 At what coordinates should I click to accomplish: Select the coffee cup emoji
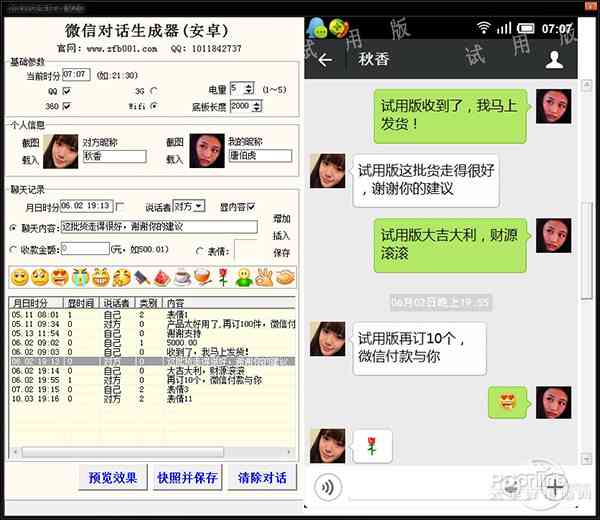point(183,277)
